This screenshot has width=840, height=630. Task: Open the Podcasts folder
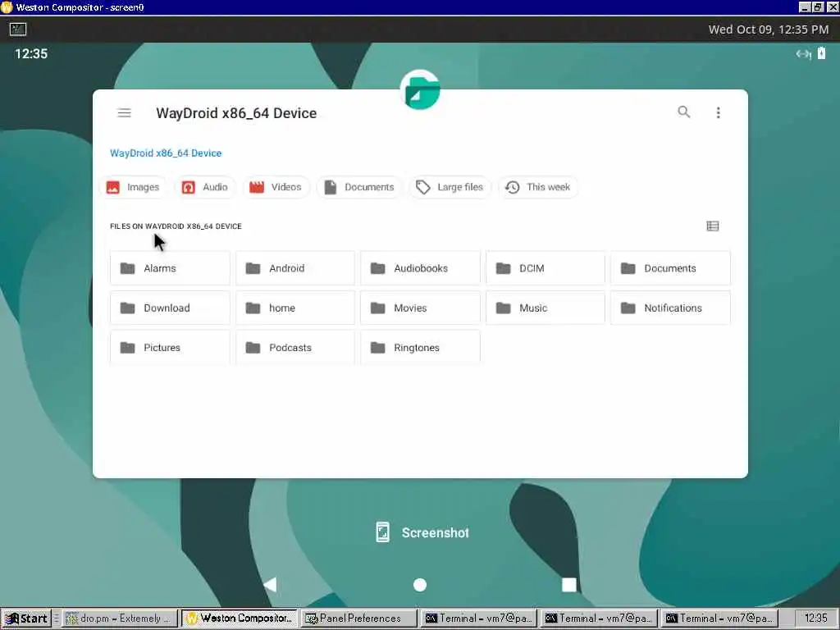(x=295, y=348)
